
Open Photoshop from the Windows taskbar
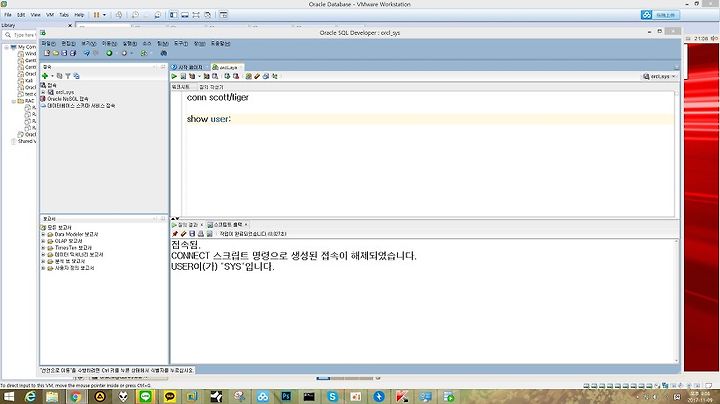pos(286,396)
